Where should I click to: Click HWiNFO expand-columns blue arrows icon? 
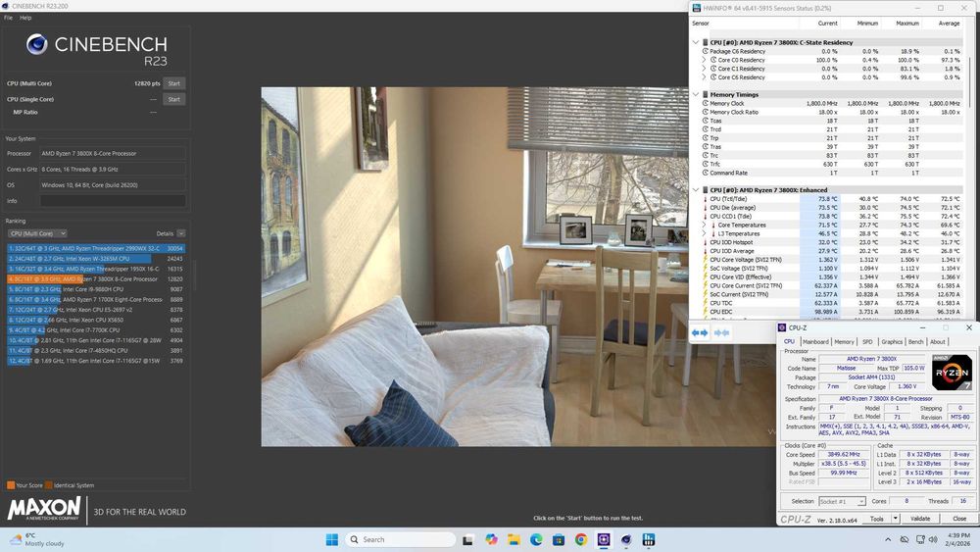[700, 332]
